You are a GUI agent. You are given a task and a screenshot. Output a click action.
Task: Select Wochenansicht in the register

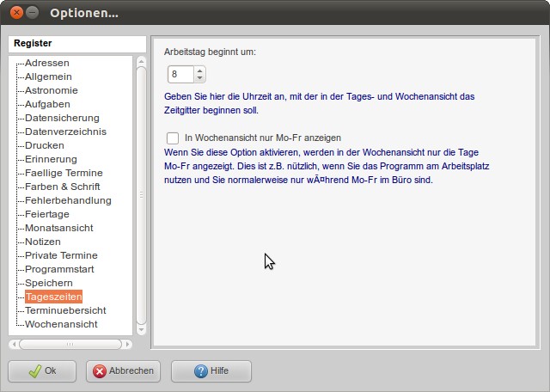[61, 324]
